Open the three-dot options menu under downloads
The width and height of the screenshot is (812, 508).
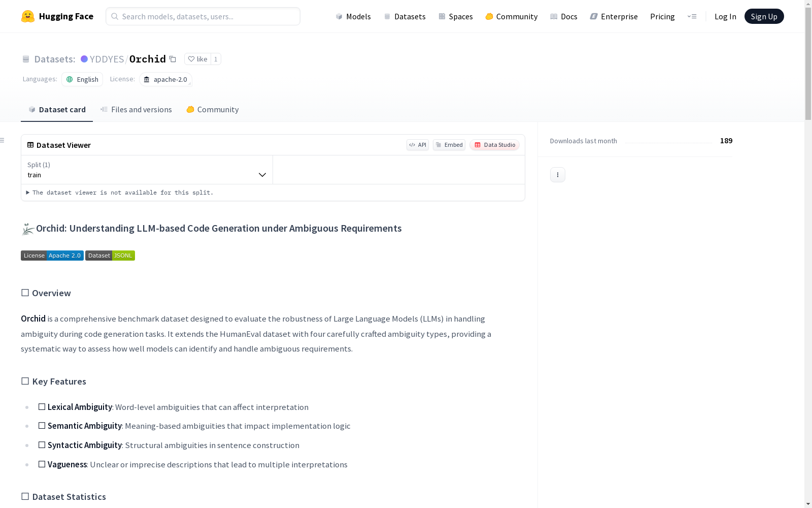557,175
